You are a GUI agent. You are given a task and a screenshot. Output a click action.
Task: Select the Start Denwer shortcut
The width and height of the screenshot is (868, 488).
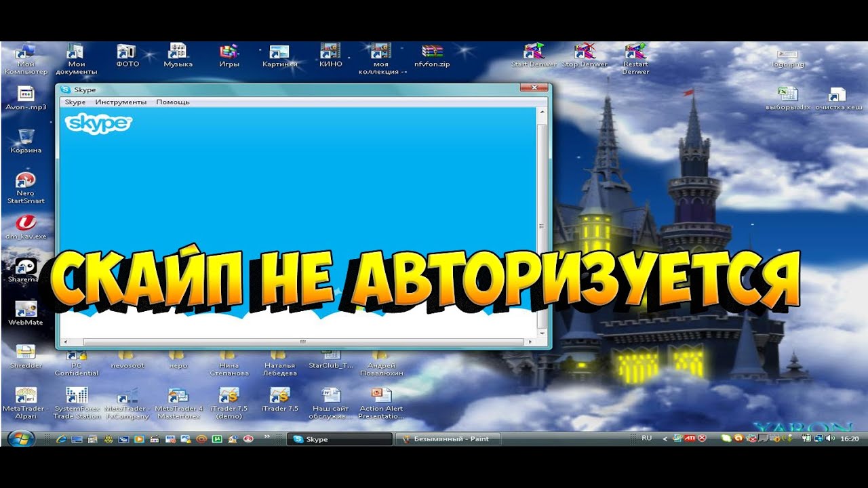534,56
